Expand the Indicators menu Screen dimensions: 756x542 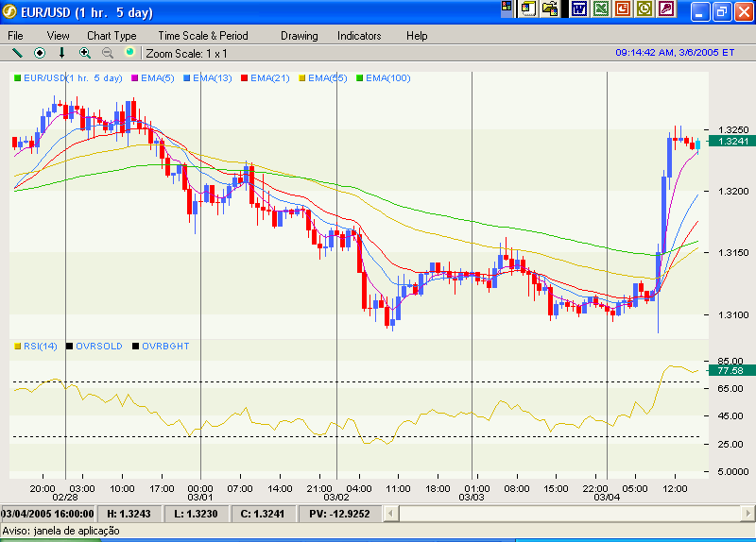[359, 36]
